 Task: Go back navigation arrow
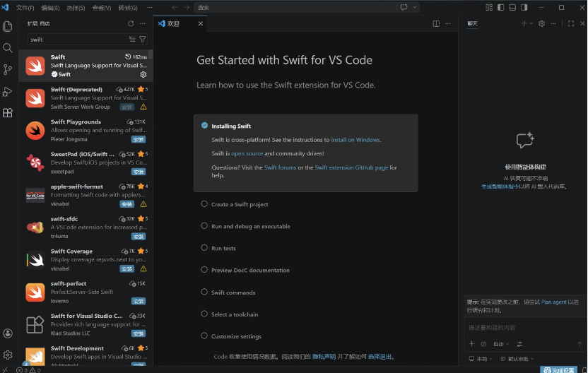tap(175, 8)
